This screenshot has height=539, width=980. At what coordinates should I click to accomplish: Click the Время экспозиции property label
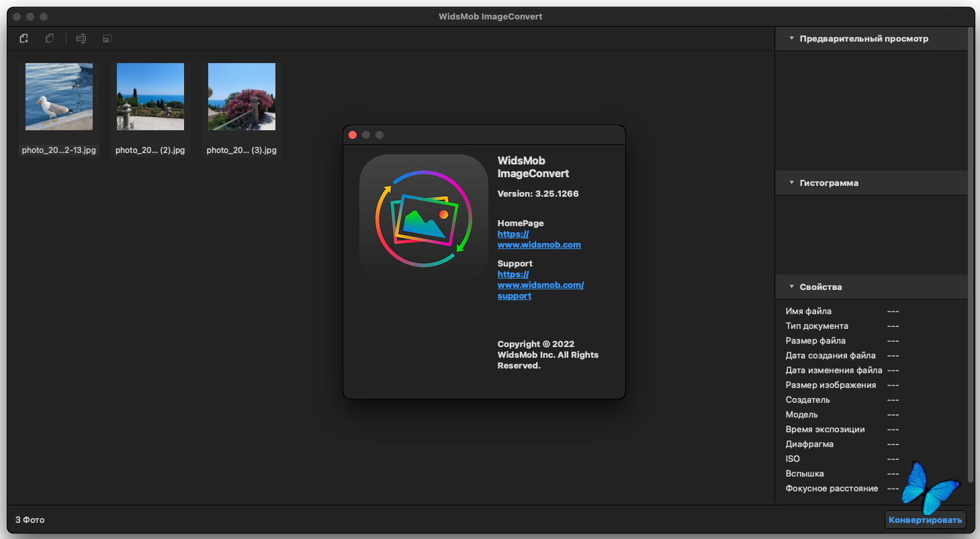pyautogui.click(x=826, y=430)
